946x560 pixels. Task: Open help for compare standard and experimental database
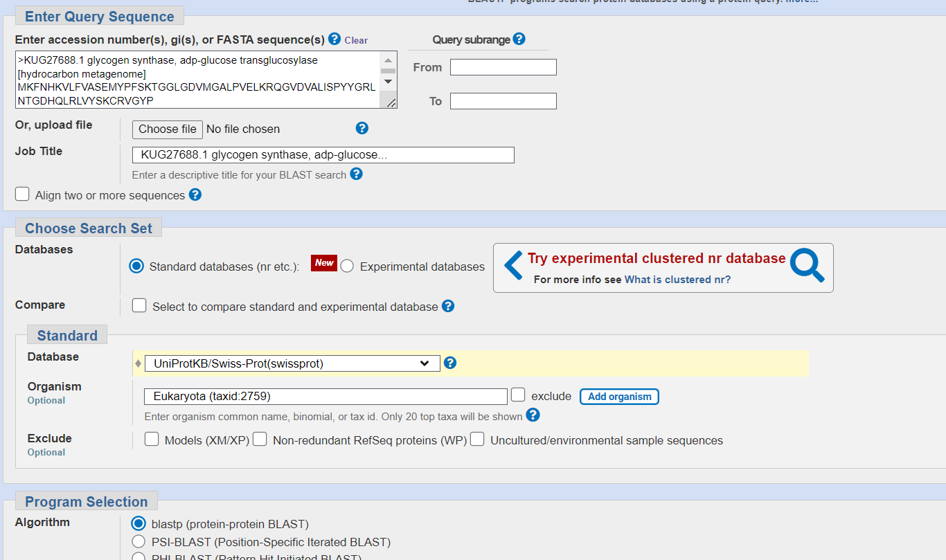[x=448, y=306]
